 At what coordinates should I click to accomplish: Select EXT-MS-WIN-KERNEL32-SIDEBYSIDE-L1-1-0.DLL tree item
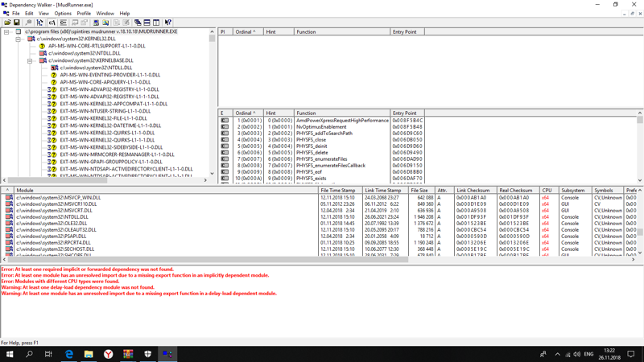click(111, 147)
